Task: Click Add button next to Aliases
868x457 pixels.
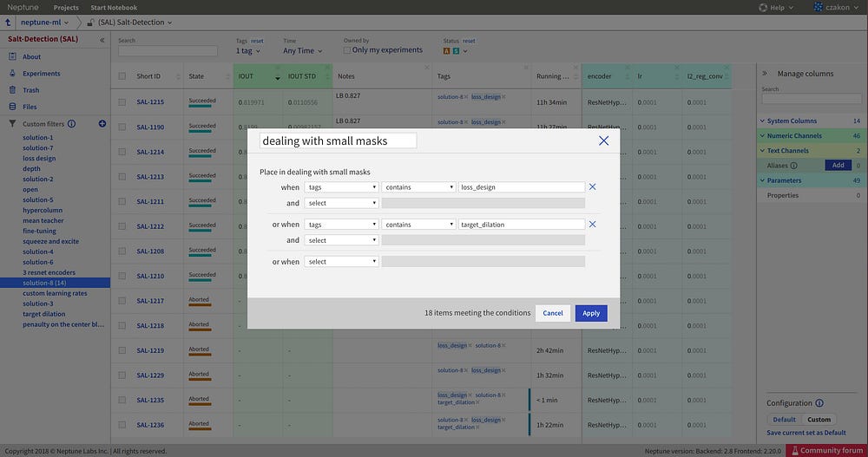Action: [x=838, y=165]
